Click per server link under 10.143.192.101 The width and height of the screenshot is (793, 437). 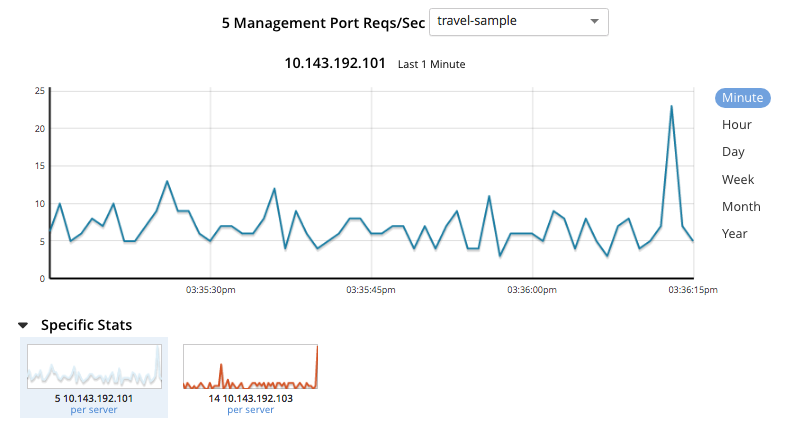[x=94, y=410]
